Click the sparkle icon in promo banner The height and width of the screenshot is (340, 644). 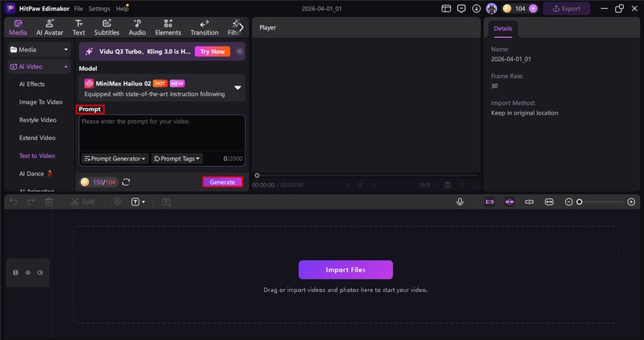[x=89, y=52]
